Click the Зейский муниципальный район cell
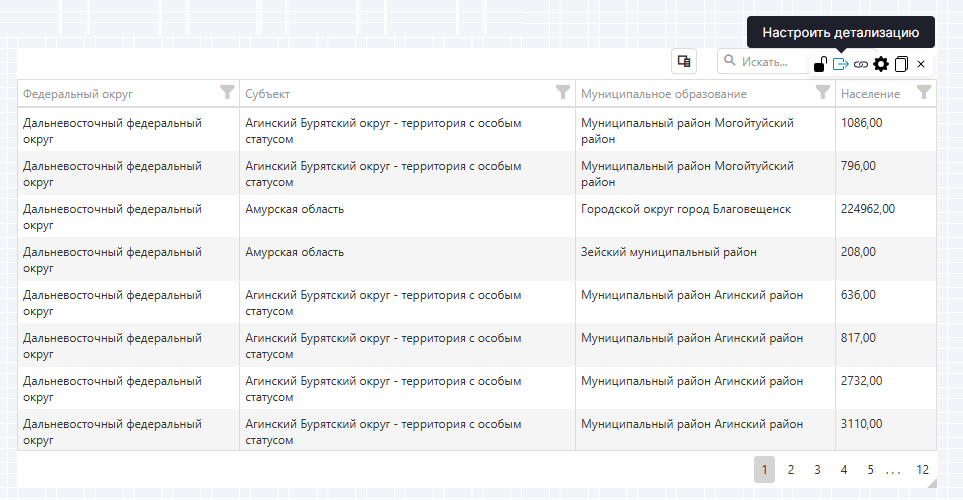The height and width of the screenshot is (500, 963). tap(669, 252)
